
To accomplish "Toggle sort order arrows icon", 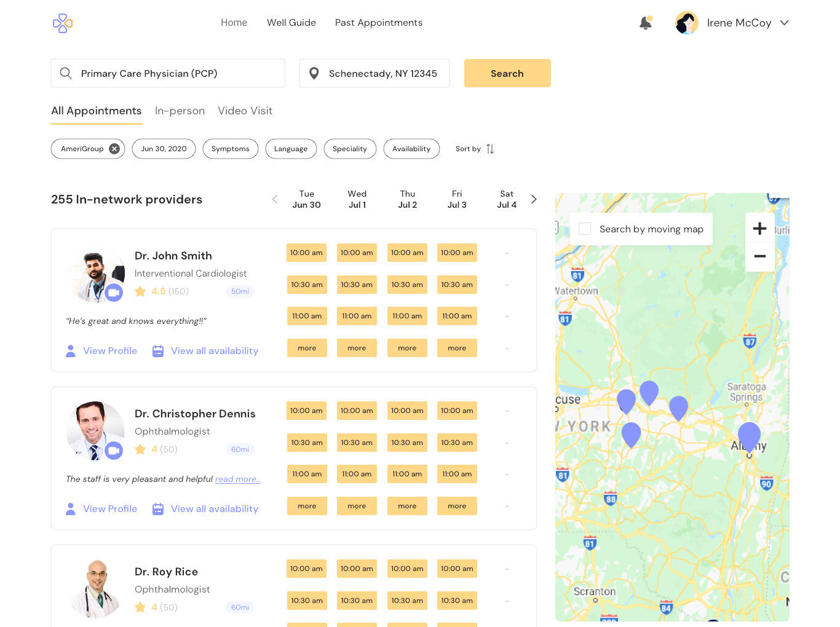I will (490, 149).
